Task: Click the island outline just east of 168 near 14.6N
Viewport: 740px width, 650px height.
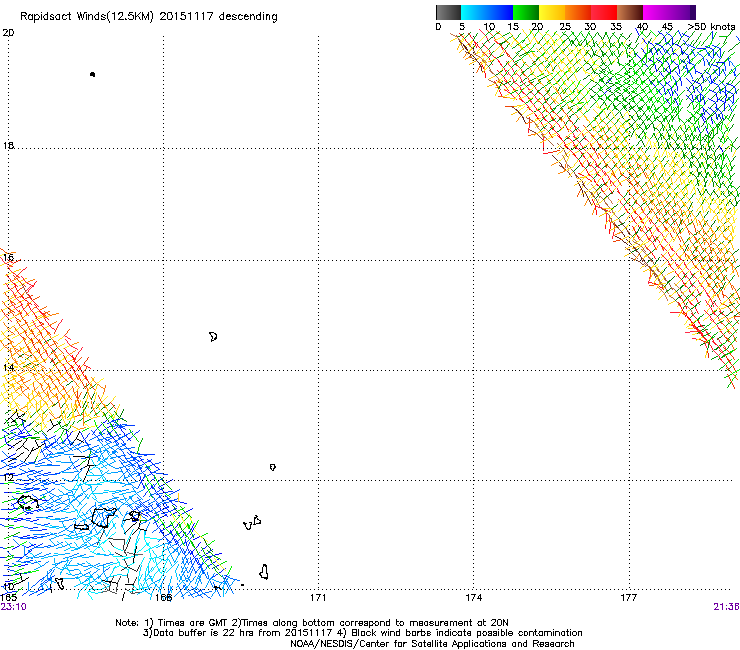Action: tap(213, 337)
